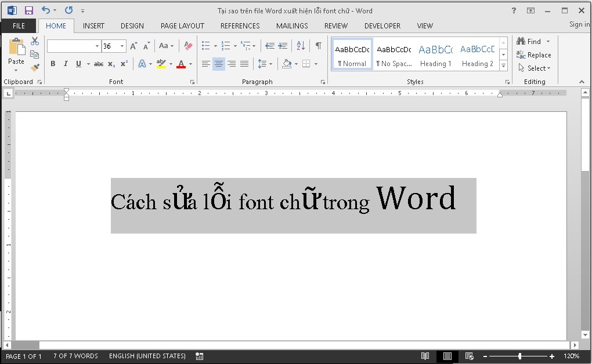Open Font dialog launcher
Image resolution: width=592 pixels, height=364 pixels.
coord(192,82)
